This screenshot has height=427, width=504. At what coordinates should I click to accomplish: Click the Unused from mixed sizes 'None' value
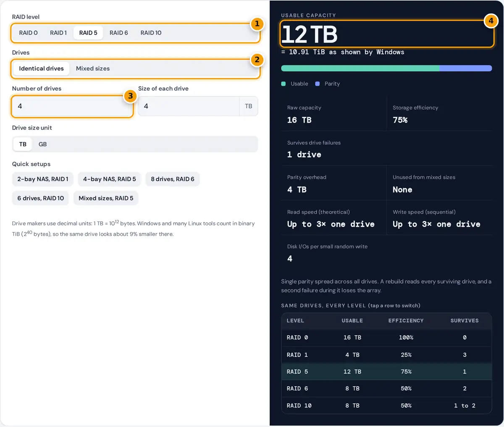click(402, 190)
